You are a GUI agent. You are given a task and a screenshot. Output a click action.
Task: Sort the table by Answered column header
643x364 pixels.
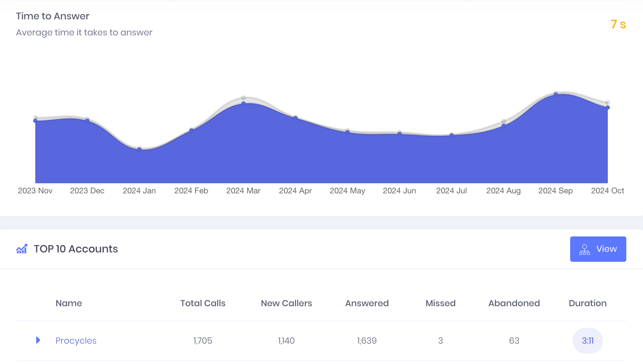coord(367,303)
